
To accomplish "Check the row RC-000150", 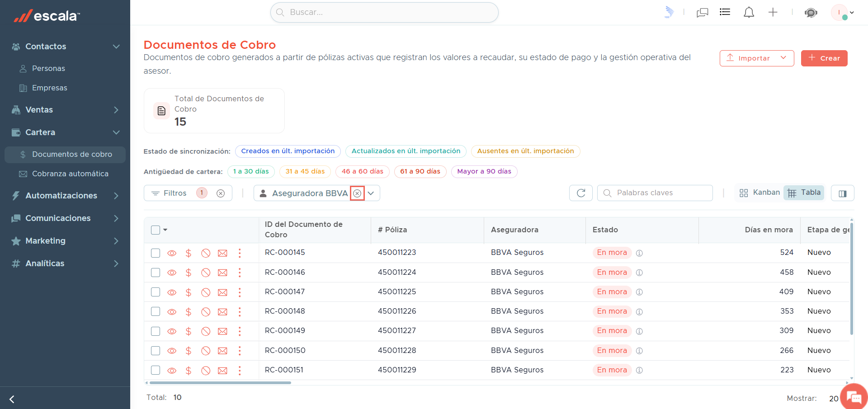I will point(156,351).
